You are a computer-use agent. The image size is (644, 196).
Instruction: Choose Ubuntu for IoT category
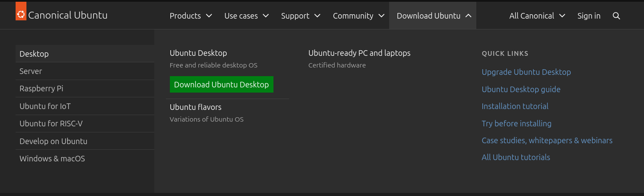[x=45, y=106]
